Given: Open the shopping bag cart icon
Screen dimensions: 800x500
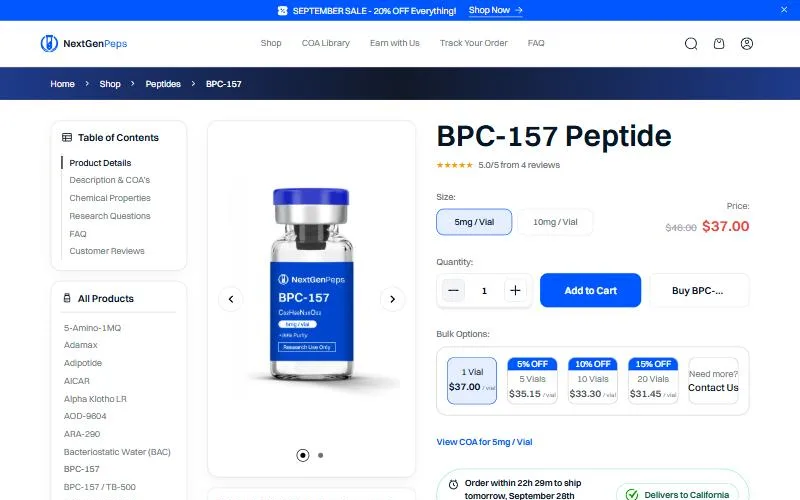Looking at the screenshot, I should click(719, 44).
